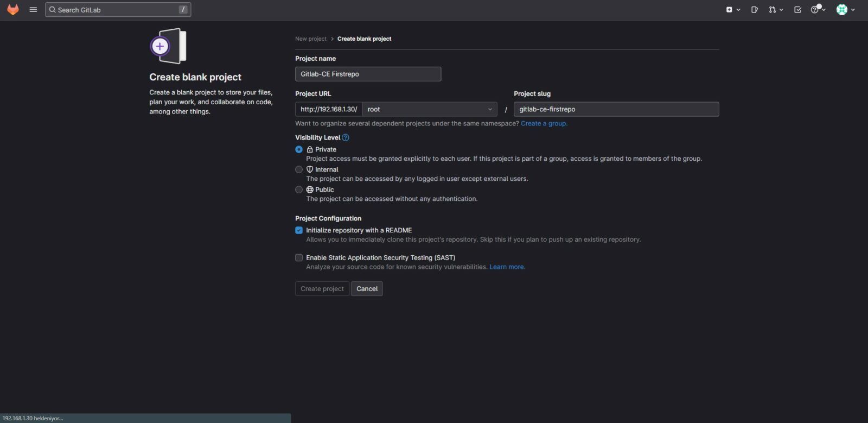
Task: Expand the Merge requests dropdown chevron
Action: [781, 10]
